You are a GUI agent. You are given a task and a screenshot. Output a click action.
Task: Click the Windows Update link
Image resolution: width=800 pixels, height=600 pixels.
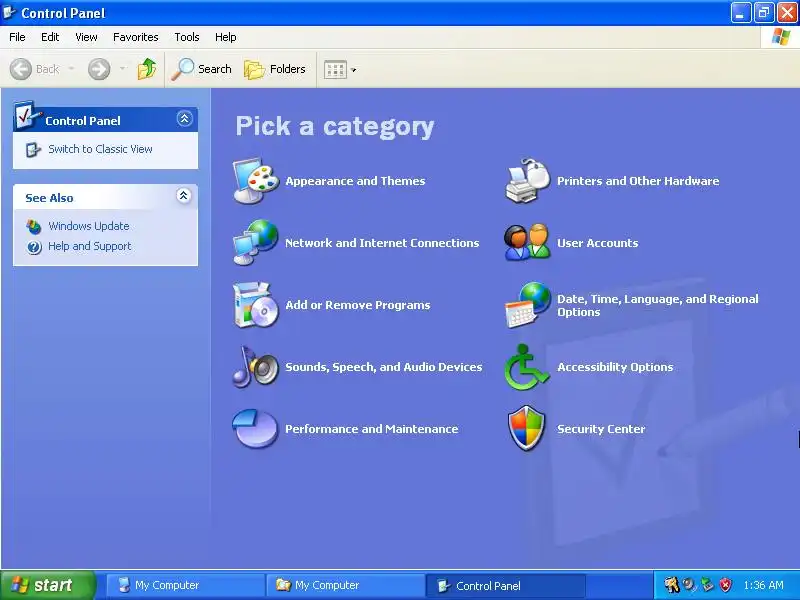click(x=89, y=226)
